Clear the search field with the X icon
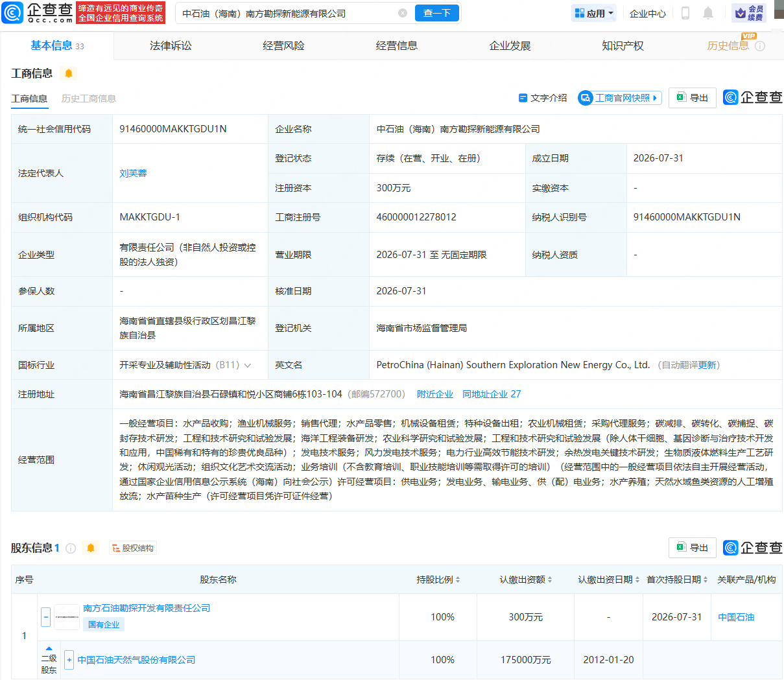This screenshot has height=680, width=784. point(403,13)
